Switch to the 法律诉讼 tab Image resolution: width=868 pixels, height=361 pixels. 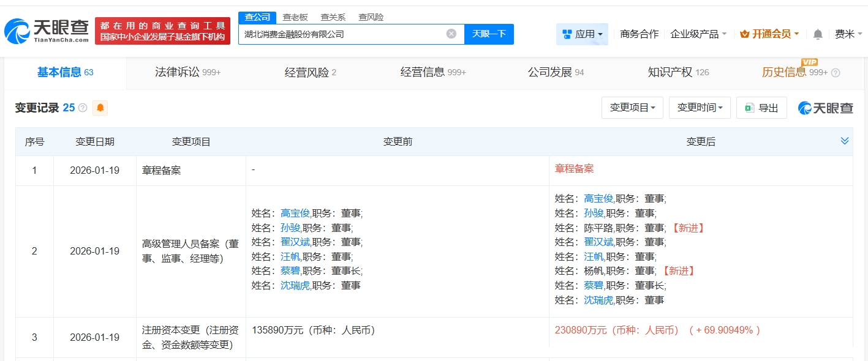click(x=187, y=73)
